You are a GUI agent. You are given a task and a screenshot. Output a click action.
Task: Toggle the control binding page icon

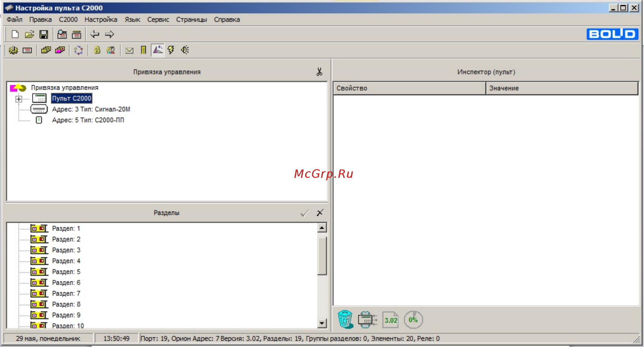[x=157, y=50]
